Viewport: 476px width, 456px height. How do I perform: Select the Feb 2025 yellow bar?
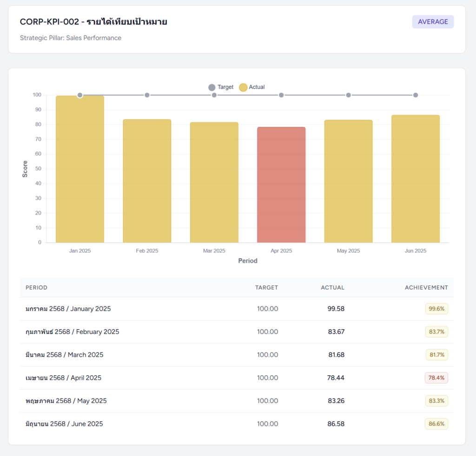147,181
